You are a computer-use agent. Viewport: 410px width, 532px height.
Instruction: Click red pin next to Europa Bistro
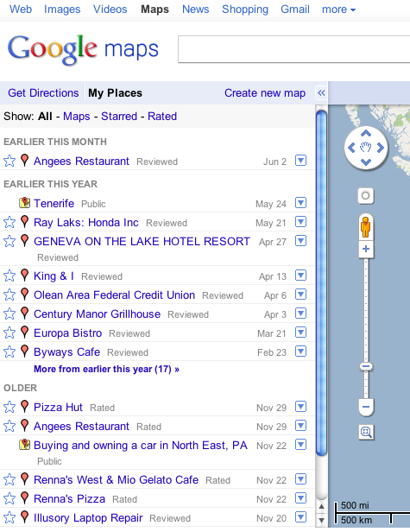tap(24, 332)
